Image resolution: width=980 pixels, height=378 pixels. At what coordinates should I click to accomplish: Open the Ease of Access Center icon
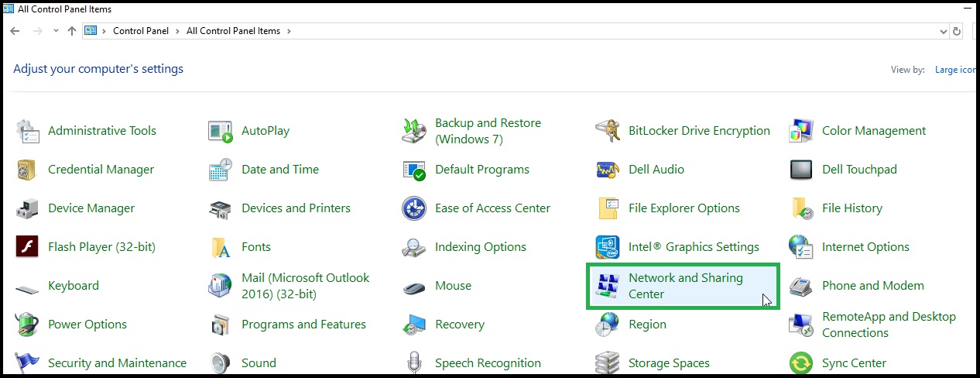(414, 208)
